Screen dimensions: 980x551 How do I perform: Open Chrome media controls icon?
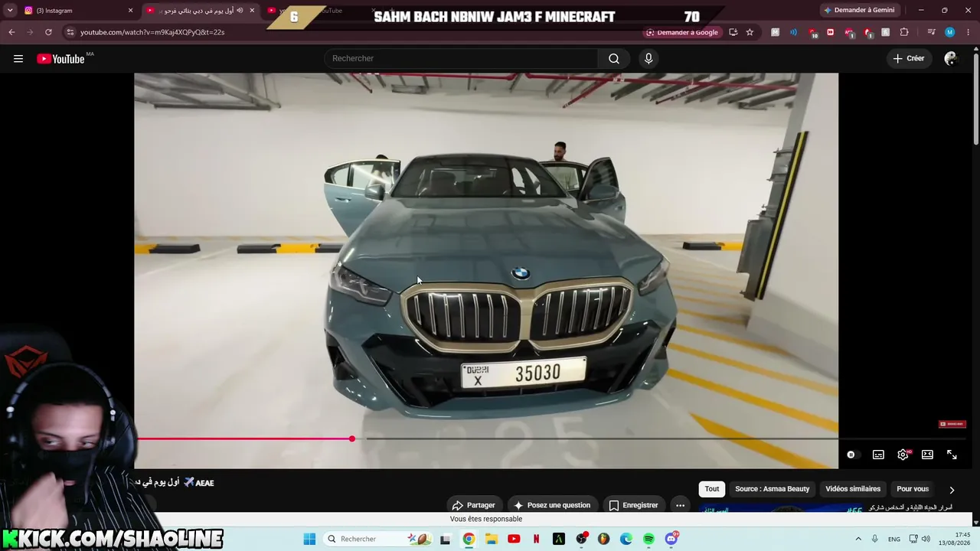click(x=931, y=32)
